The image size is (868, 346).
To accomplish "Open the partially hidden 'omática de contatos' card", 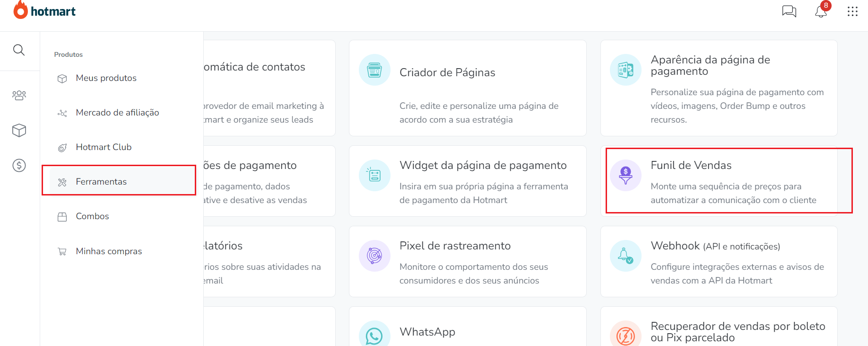I will click(269, 88).
